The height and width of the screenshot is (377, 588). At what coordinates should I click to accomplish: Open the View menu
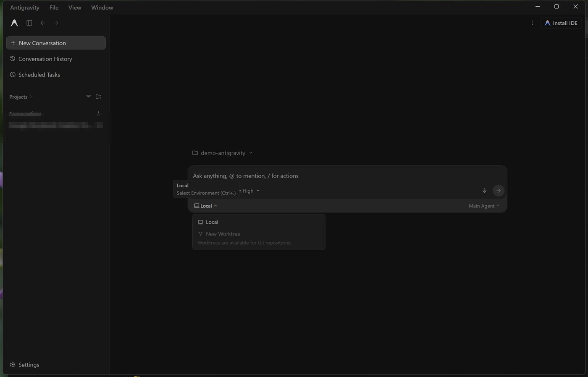pos(75,8)
